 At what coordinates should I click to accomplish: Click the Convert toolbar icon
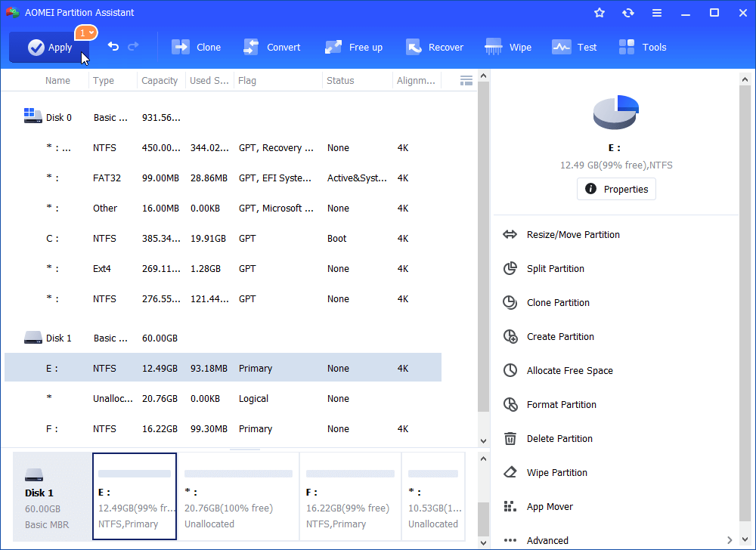click(x=251, y=47)
